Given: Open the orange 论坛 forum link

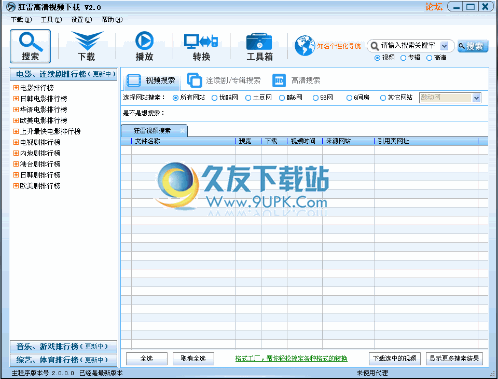Looking at the screenshot, I should (x=434, y=6).
